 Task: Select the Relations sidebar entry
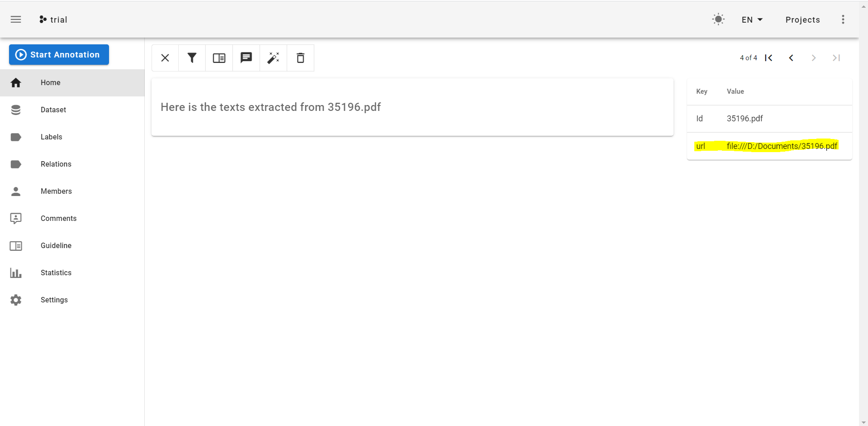click(x=56, y=164)
